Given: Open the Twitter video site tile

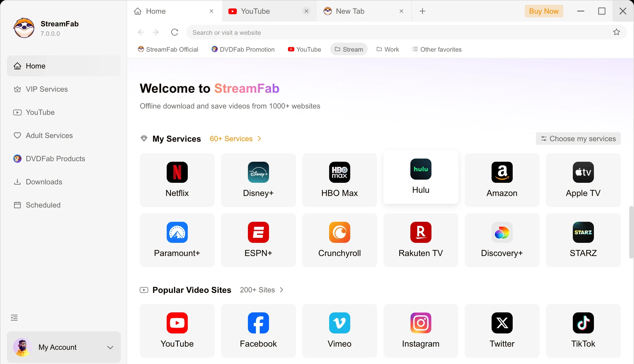Looking at the screenshot, I should click(x=502, y=331).
